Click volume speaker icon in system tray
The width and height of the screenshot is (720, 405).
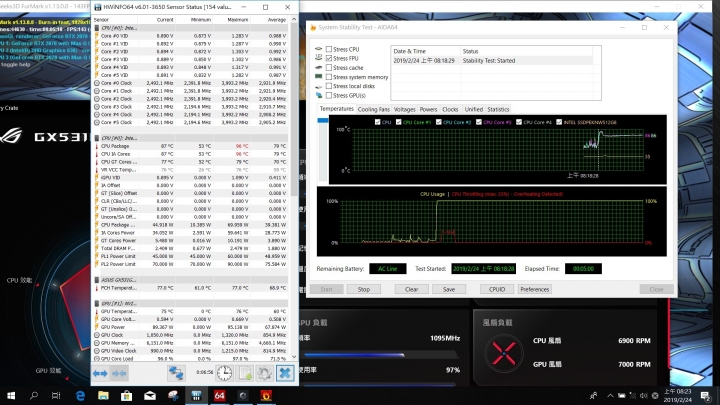point(644,395)
